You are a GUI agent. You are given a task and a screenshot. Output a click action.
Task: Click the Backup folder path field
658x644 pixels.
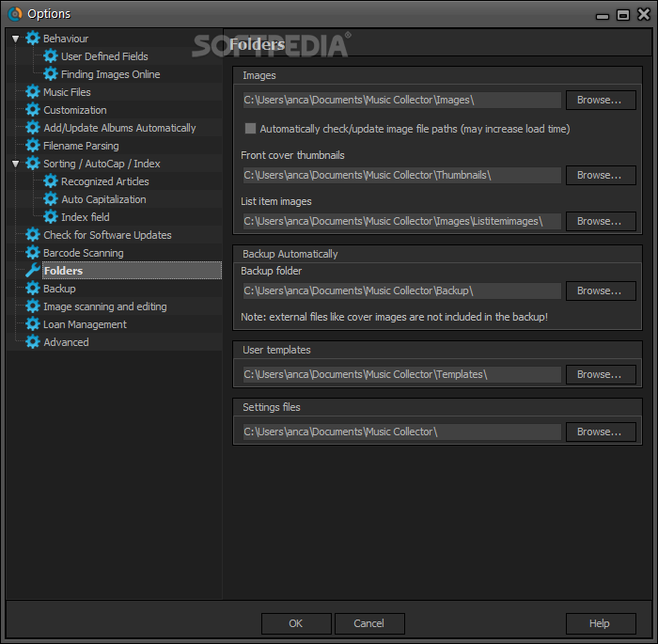pyautogui.click(x=401, y=291)
